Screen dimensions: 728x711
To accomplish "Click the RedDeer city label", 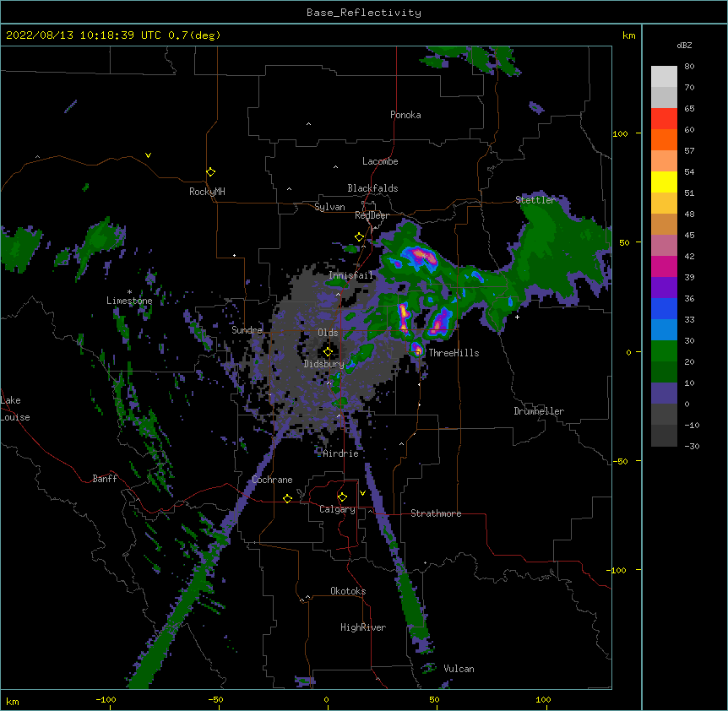I will (x=372, y=215).
